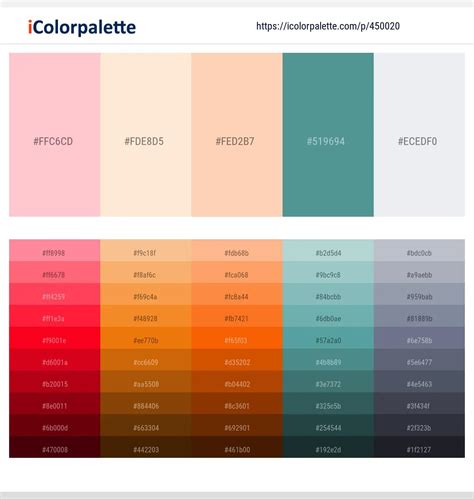Pick the #192e2d darkest teal shade
This screenshot has width=474, height=499.
click(328, 447)
